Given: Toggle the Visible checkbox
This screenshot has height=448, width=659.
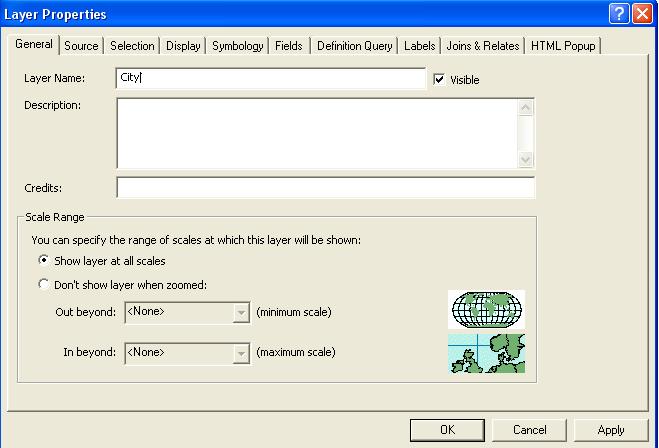Looking at the screenshot, I should (439, 79).
